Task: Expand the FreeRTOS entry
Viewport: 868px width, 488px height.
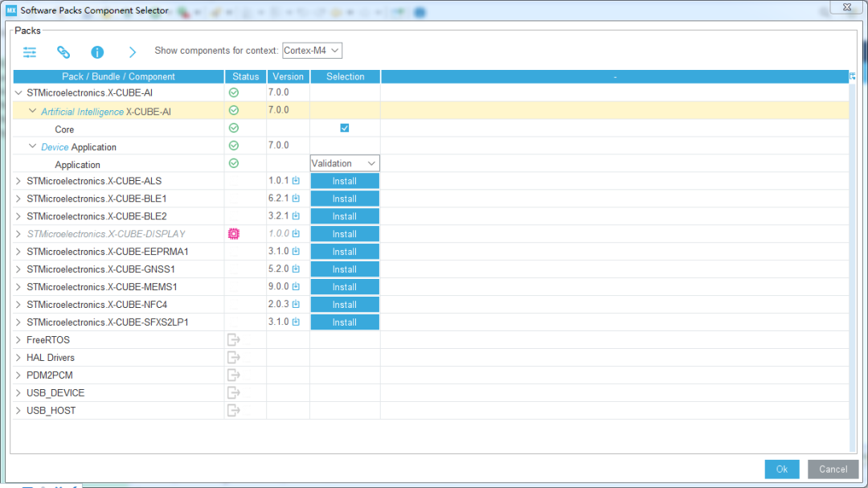Action: (18, 340)
